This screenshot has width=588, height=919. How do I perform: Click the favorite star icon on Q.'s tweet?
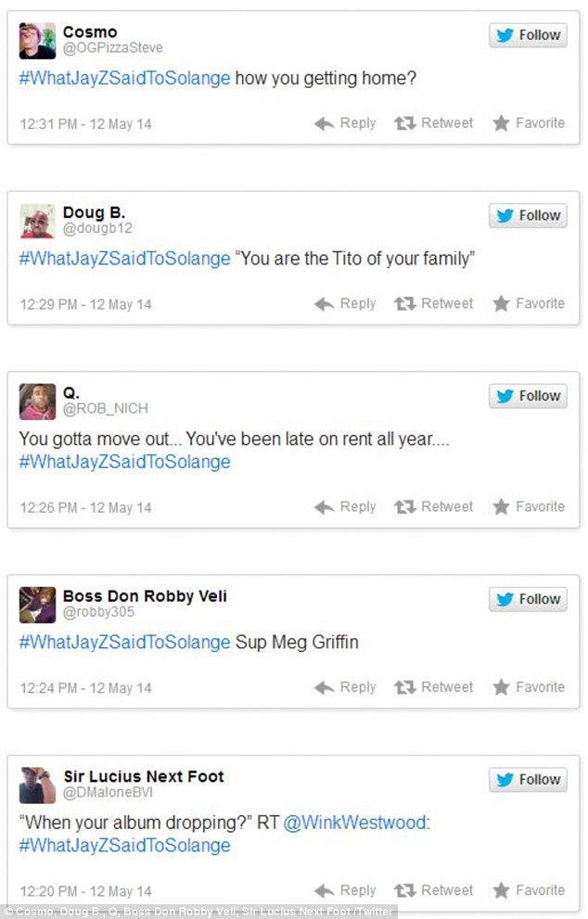point(501,507)
